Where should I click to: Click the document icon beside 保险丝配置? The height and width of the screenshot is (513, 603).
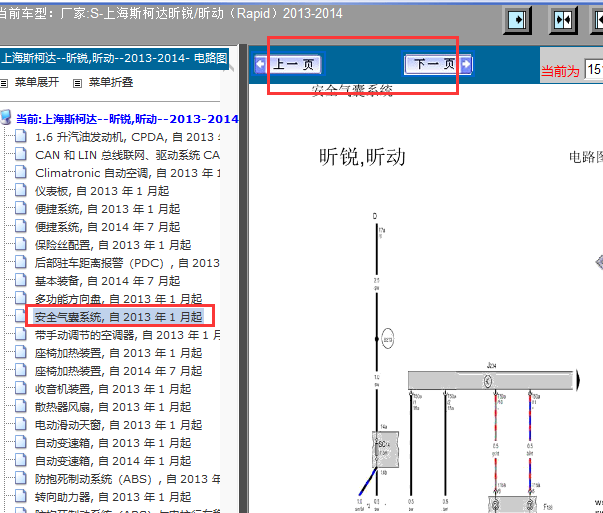21,244
